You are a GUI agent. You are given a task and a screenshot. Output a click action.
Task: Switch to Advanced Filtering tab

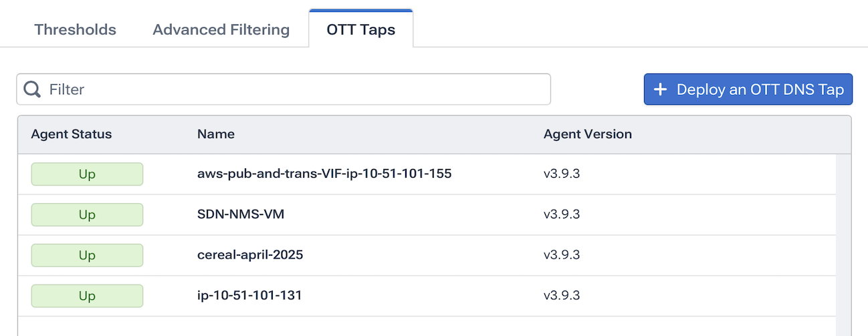point(221,30)
